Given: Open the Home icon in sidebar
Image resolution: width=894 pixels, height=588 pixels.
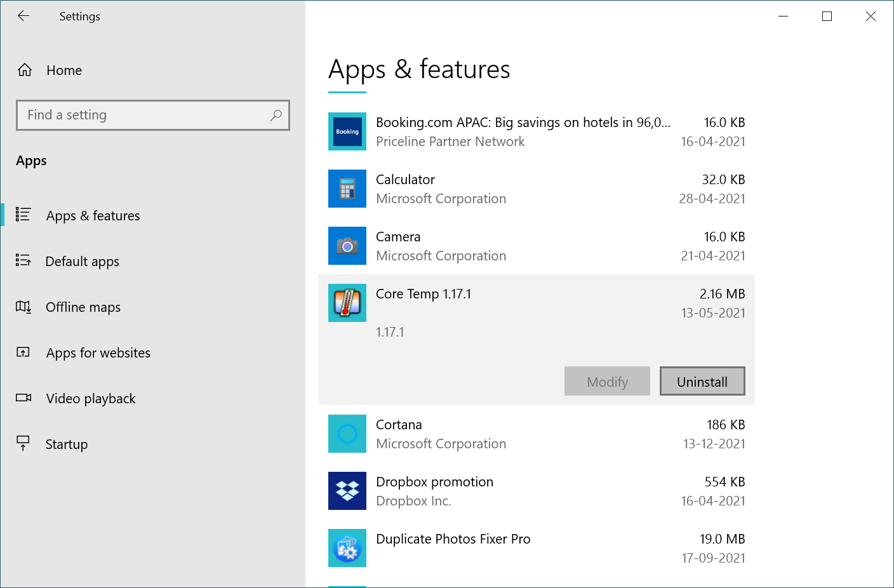Looking at the screenshot, I should coord(25,70).
